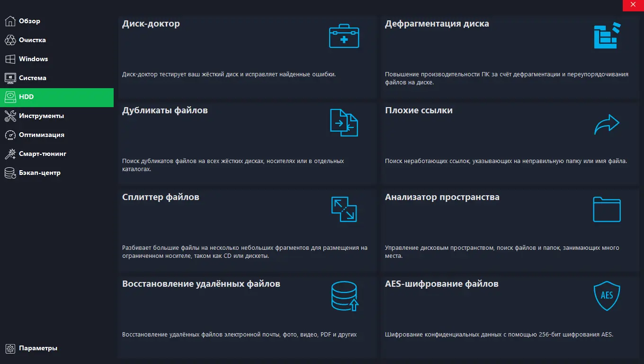Click the magic wand icon beside Смарт-тюнинг
This screenshot has width=644, height=364.
(10, 154)
